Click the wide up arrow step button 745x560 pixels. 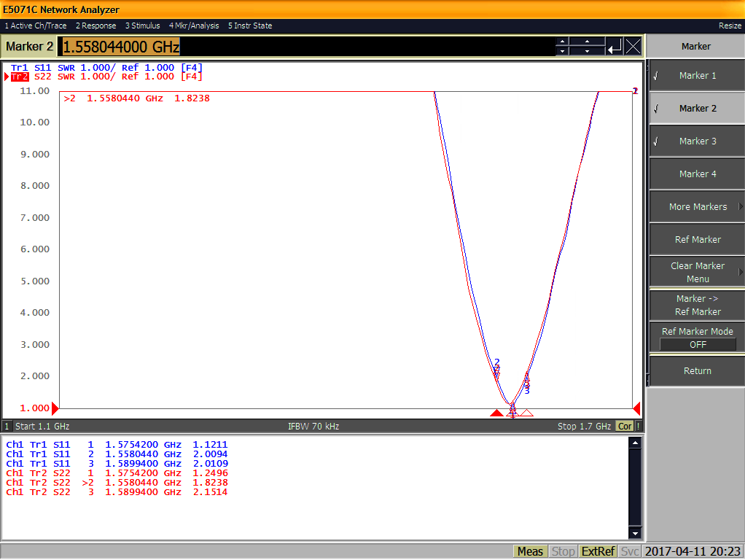coord(587,42)
